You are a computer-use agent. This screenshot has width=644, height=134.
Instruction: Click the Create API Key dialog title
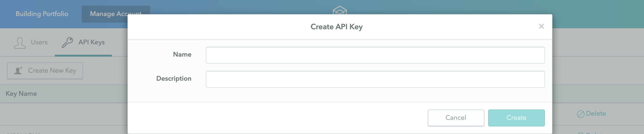pos(336,27)
